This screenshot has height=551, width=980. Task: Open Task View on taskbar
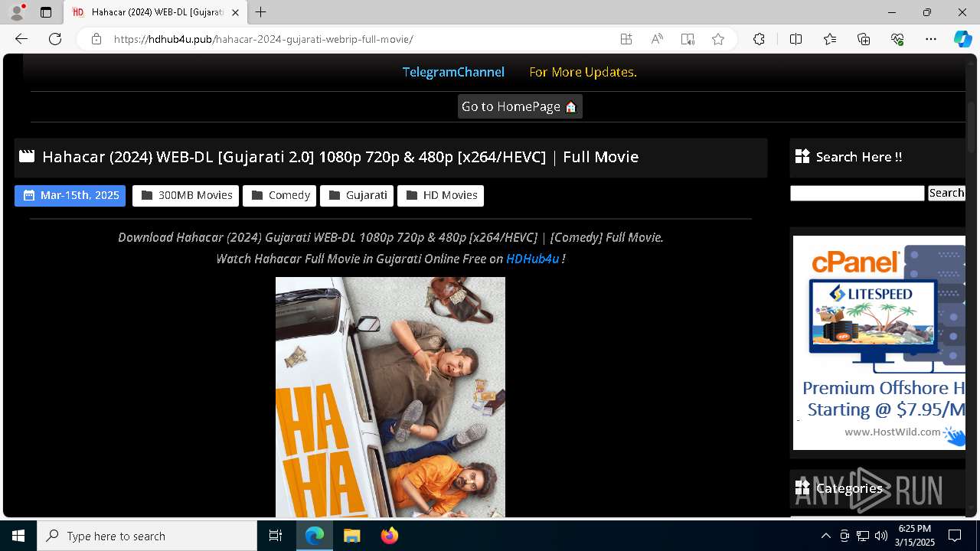tap(276, 536)
